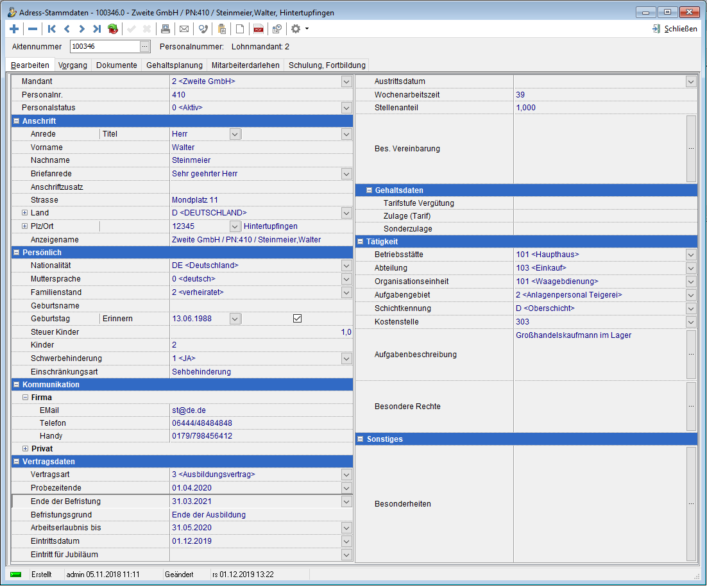Image resolution: width=707 pixels, height=588 pixels.
Task: Expand the Privat communication group
Action: pos(25,449)
